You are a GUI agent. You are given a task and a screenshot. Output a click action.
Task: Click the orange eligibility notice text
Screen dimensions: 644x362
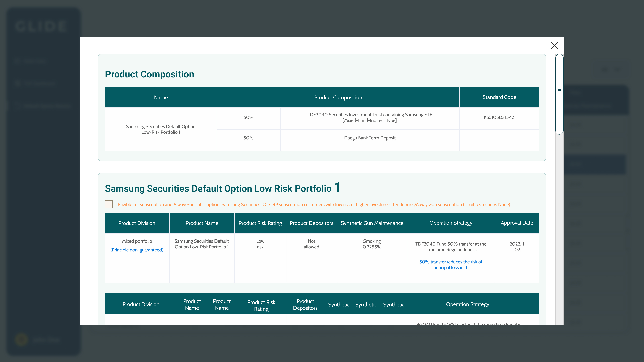click(314, 205)
